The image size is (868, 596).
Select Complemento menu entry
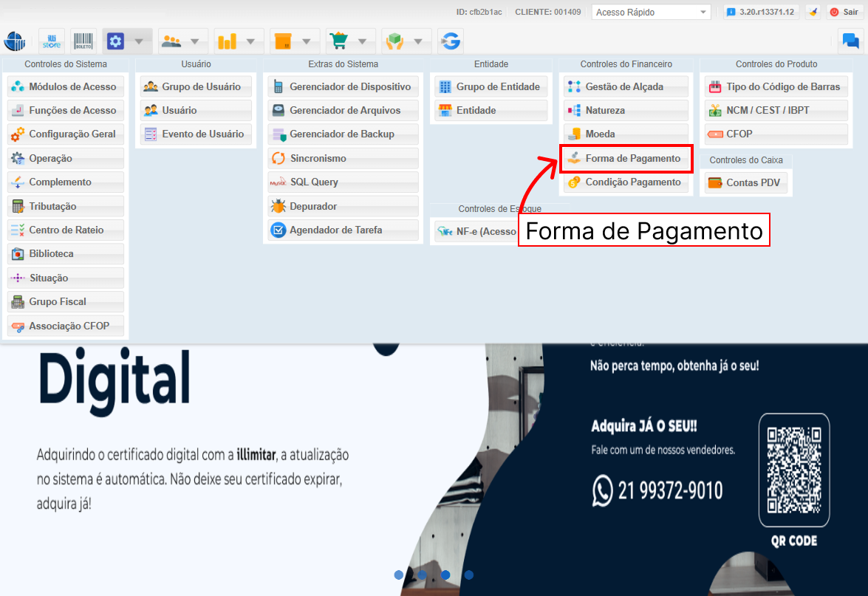tap(65, 182)
